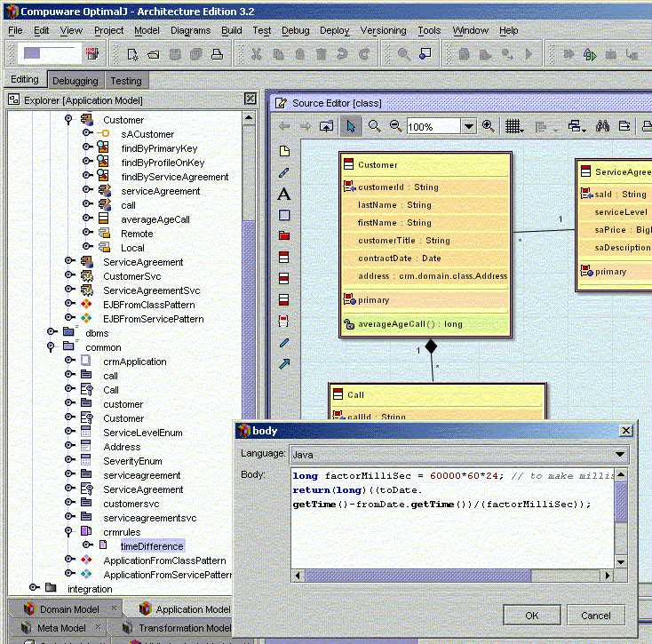652x644 pixels.
Task: Expand the EJBFromClassPattern node
Action: [x=70, y=304]
